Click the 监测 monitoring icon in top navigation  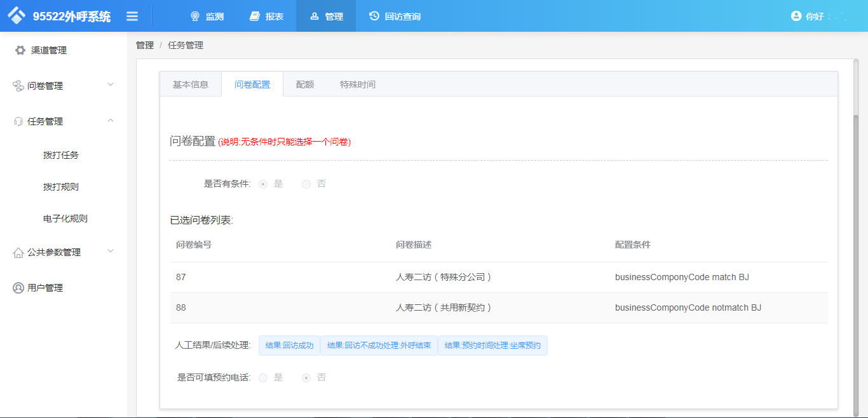[194, 16]
